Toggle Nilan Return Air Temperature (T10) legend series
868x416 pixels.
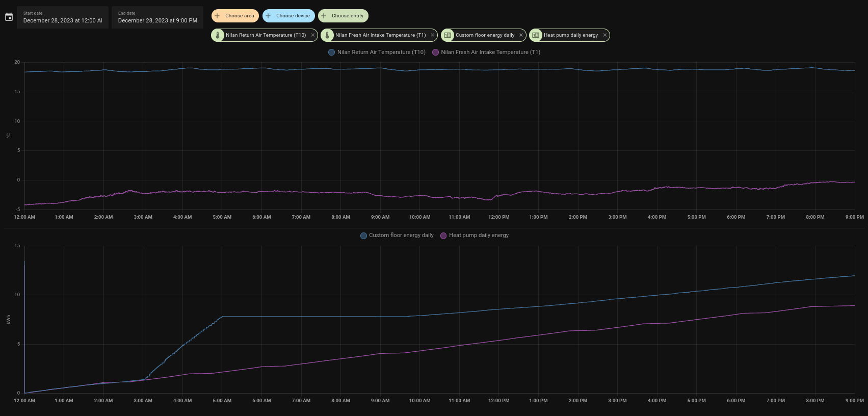377,52
